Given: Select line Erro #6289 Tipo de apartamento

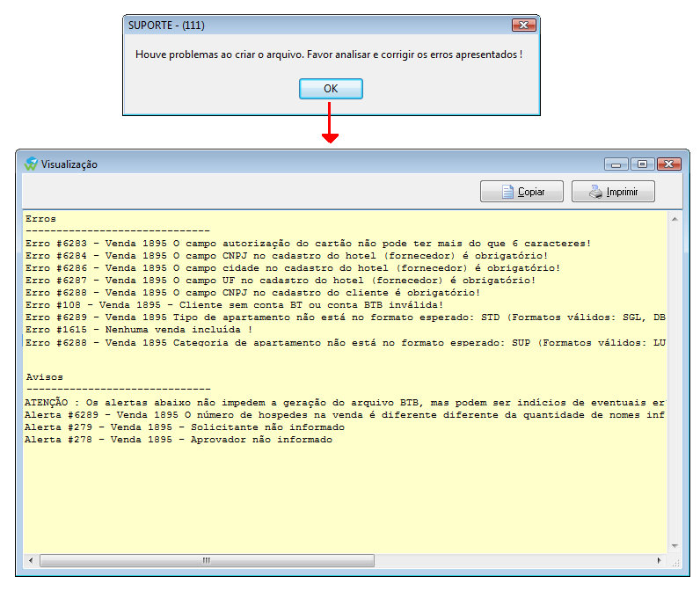Looking at the screenshot, I should click(x=346, y=317).
